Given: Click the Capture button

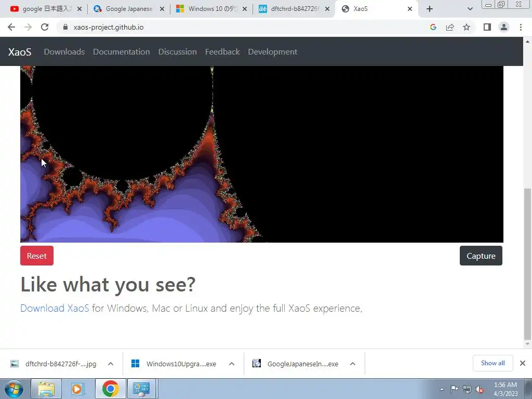Looking at the screenshot, I should (x=481, y=256).
